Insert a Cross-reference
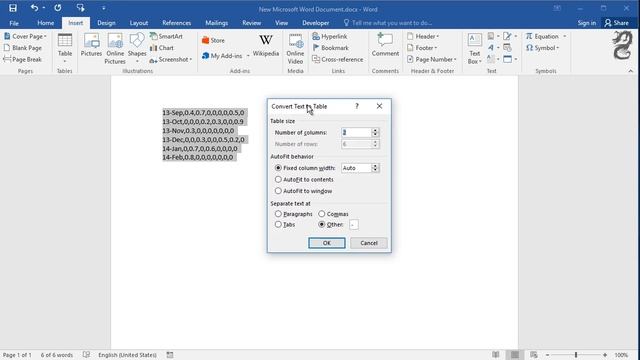Image resolution: width=640 pixels, height=360 pixels. [338, 59]
